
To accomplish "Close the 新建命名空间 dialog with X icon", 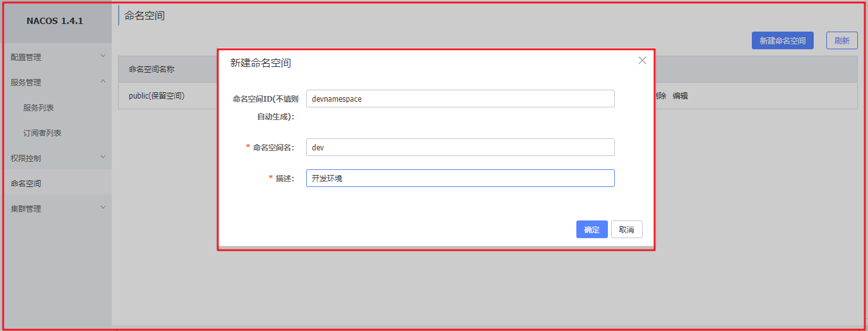I will [x=642, y=61].
